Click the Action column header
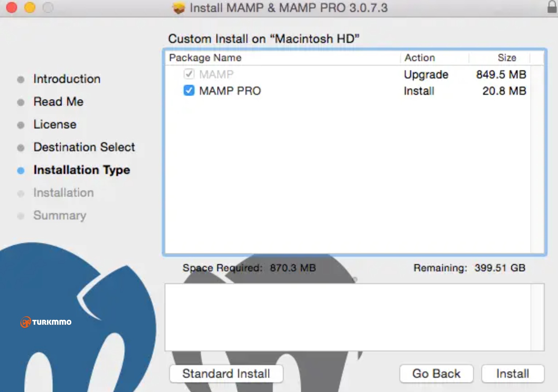This screenshot has height=392, width=558. click(x=420, y=58)
